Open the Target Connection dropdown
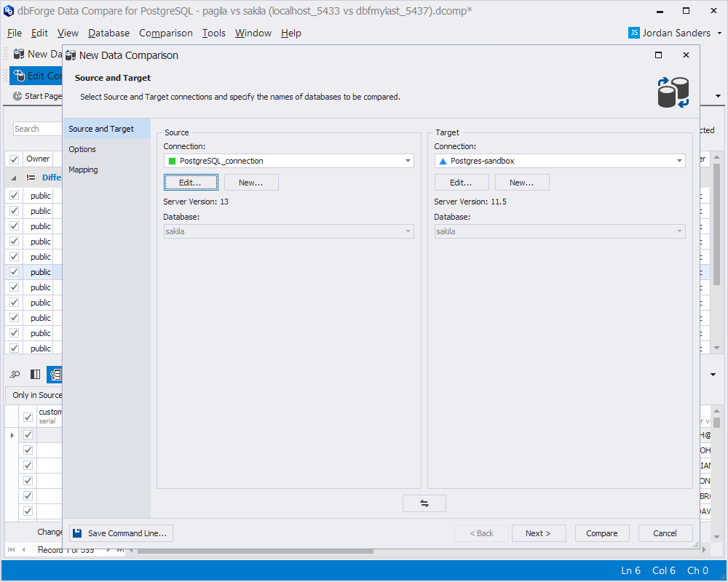This screenshot has width=728, height=582. pyautogui.click(x=678, y=161)
